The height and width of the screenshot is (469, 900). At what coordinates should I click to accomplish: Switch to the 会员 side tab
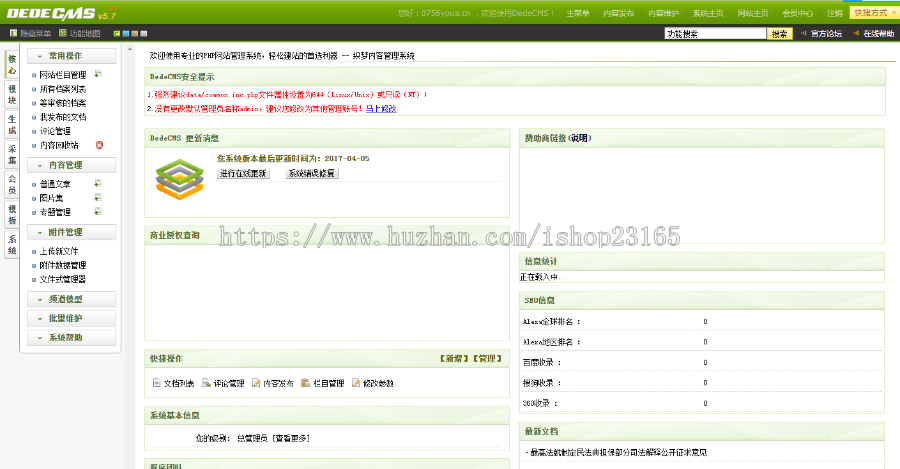tap(12, 184)
